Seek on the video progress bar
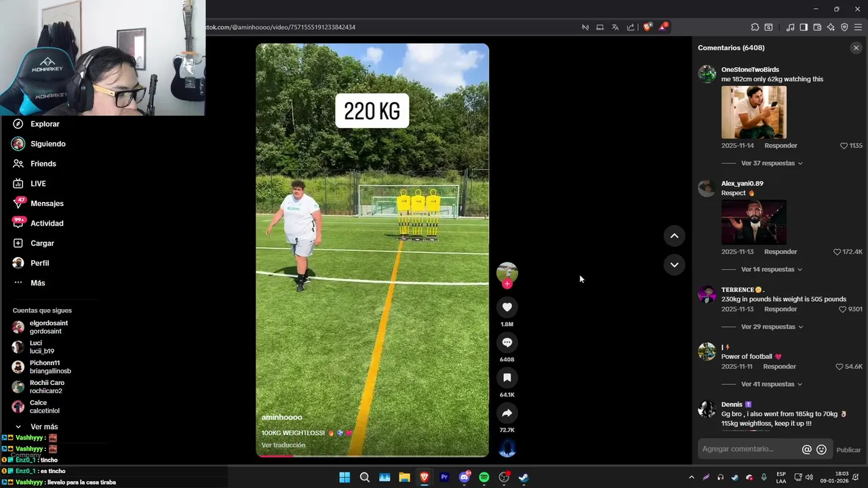868x488 pixels. click(x=372, y=455)
